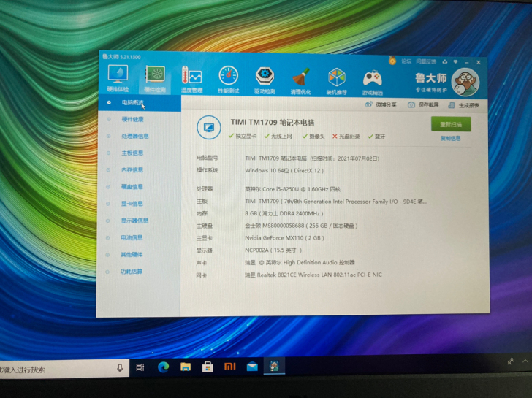Select 硬件健康 in the sidebar
This screenshot has height=398, width=532.
(x=133, y=119)
